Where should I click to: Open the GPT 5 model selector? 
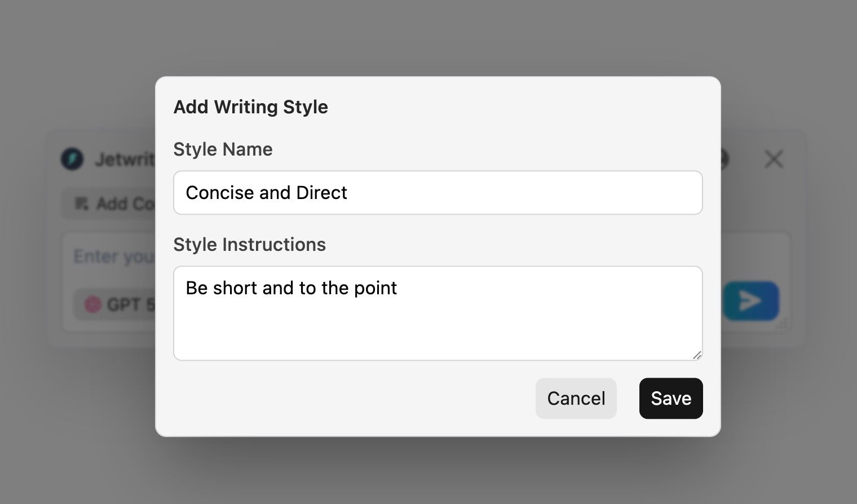[115, 304]
